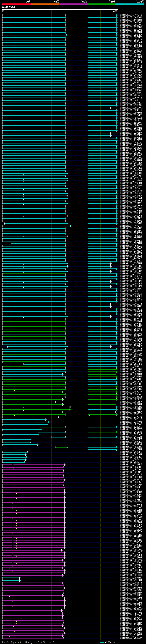This screenshot has height=644, width=146.
Task: Select hit label UniRef100_O48561
Action: [x=131, y=17]
